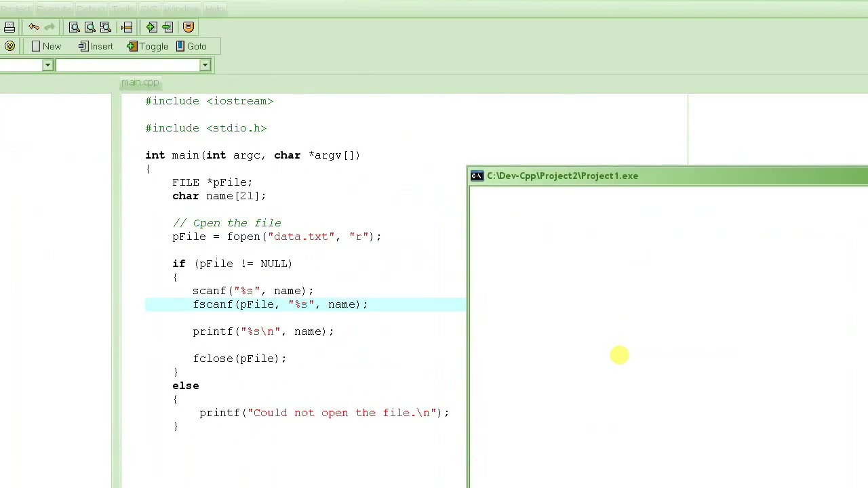
Task: Open the Find magnifier tool
Action: click(75, 27)
